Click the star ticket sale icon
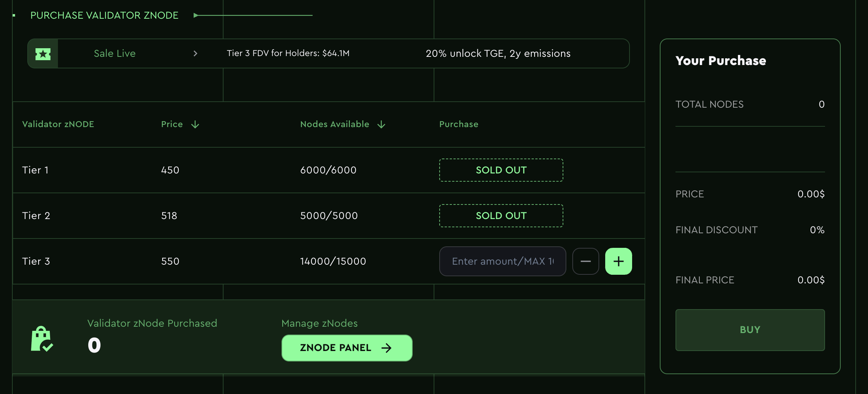This screenshot has width=868, height=394. 43,54
